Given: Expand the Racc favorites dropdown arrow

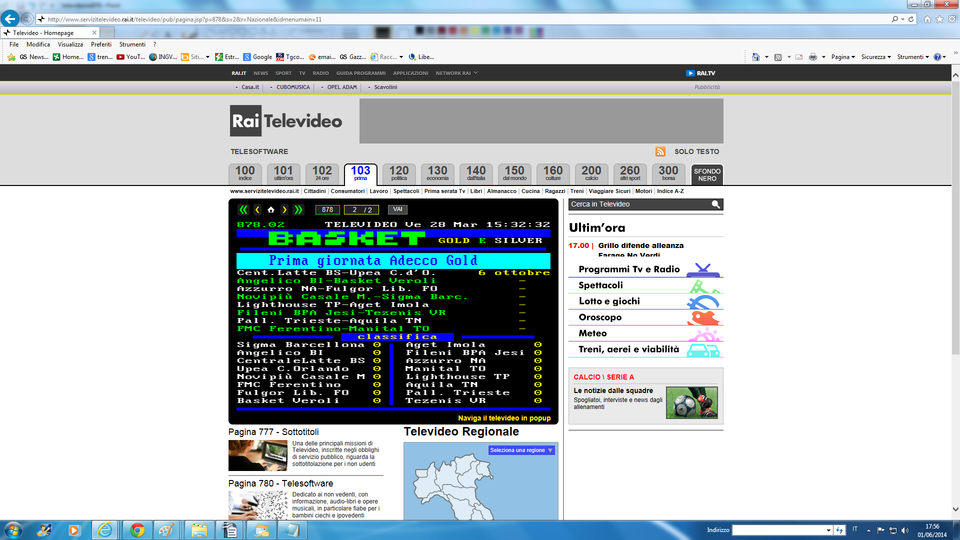Looking at the screenshot, I should coord(401,57).
